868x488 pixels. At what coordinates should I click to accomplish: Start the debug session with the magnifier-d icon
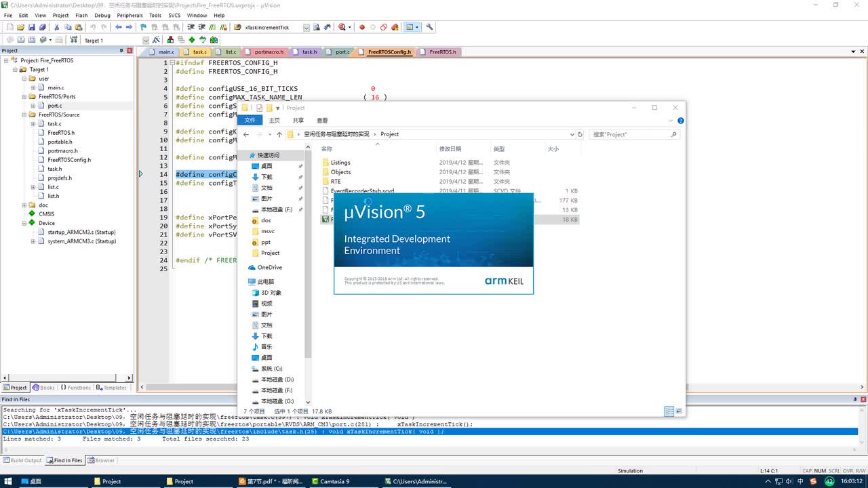pos(342,27)
